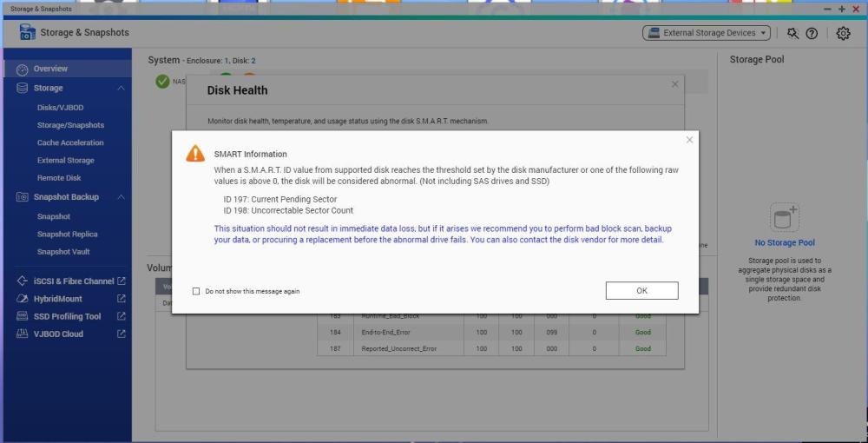Open Snapshot Replica page

[67, 235]
